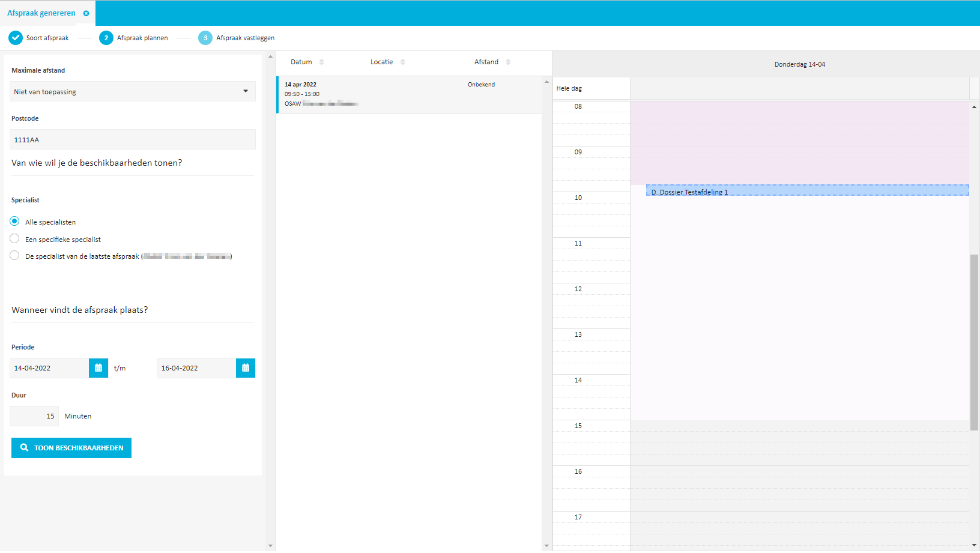The height and width of the screenshot is (553, 980).
Task: Open the D. Dossier Testafdeling 1 slot
Action: click(x=807, y=190)
